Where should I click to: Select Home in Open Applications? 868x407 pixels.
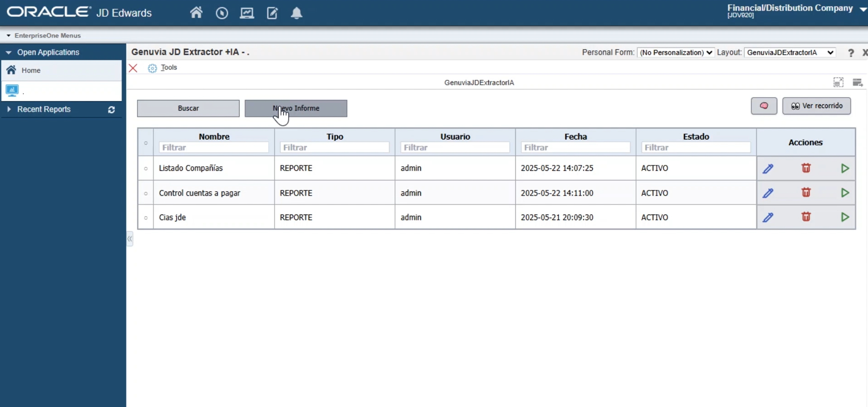62,70
